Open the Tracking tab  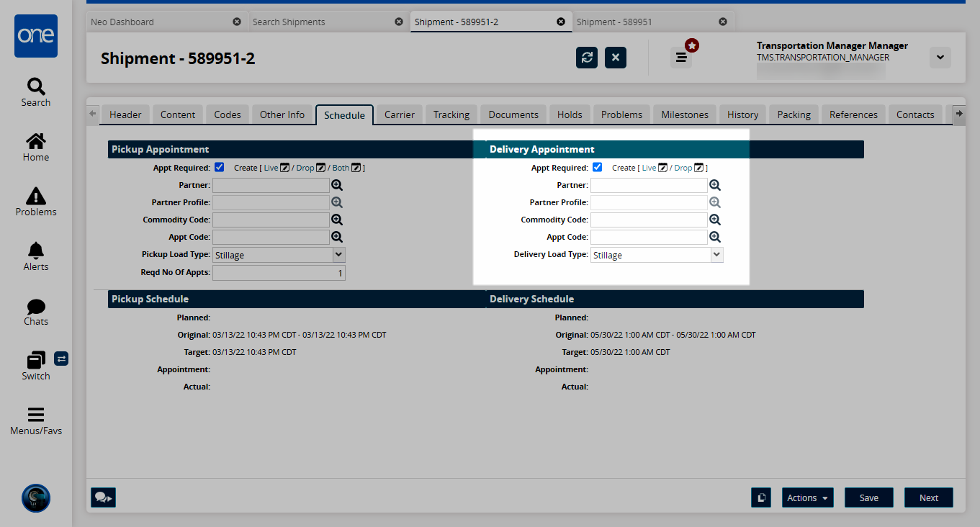click(451, 114)
